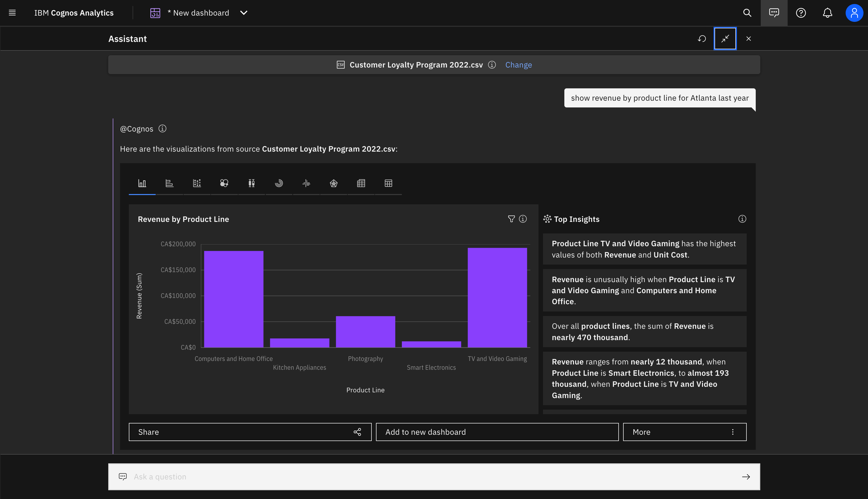
Task: Click Add to new dashboard button
Action: (497, 432)
